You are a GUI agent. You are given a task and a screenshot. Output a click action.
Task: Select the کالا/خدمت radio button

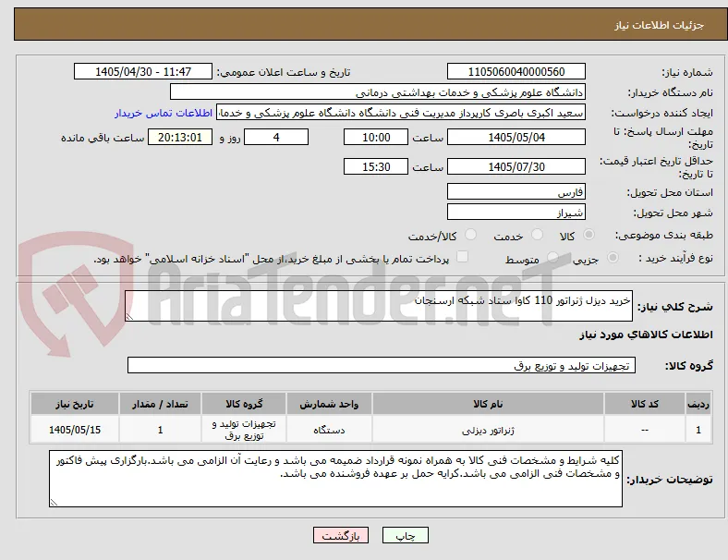471,235
